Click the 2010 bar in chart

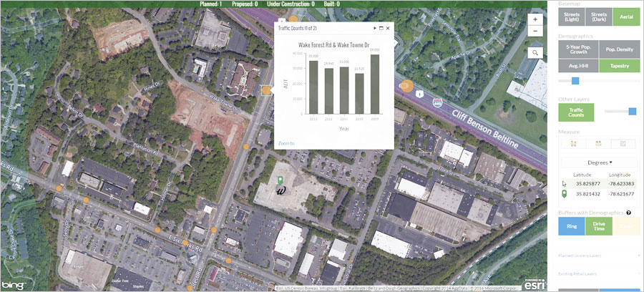click(x=359, y=93)
